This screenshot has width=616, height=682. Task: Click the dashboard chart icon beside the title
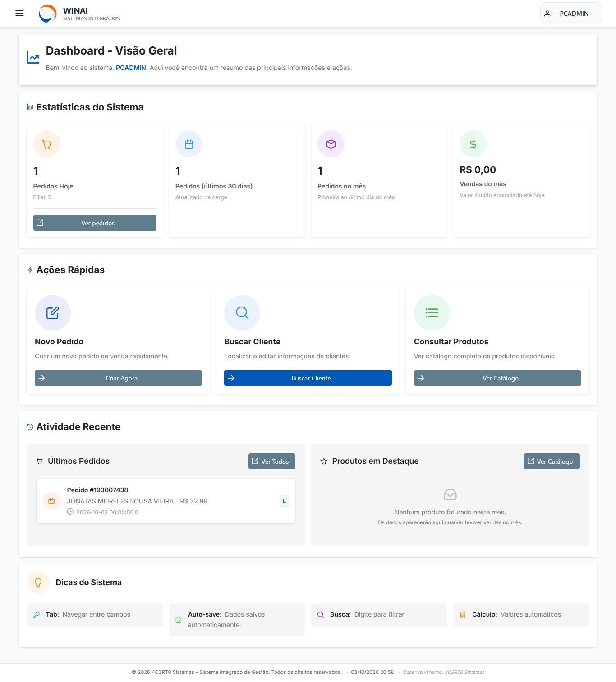[33, 57]
